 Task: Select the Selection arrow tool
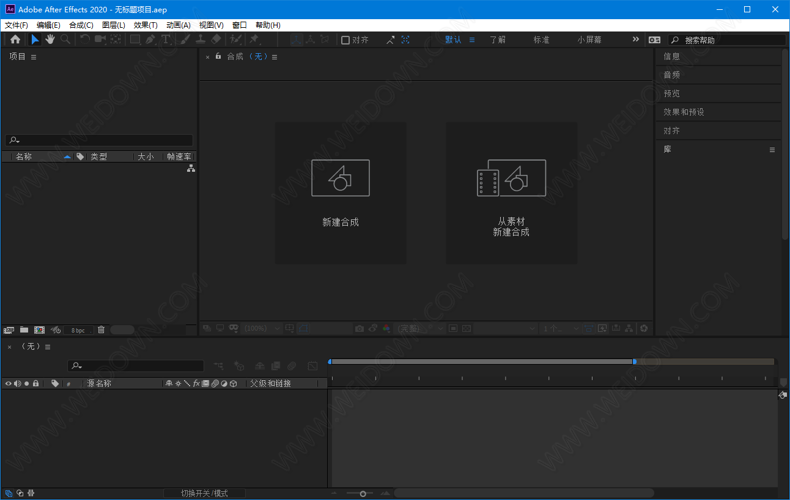(35, 39)
